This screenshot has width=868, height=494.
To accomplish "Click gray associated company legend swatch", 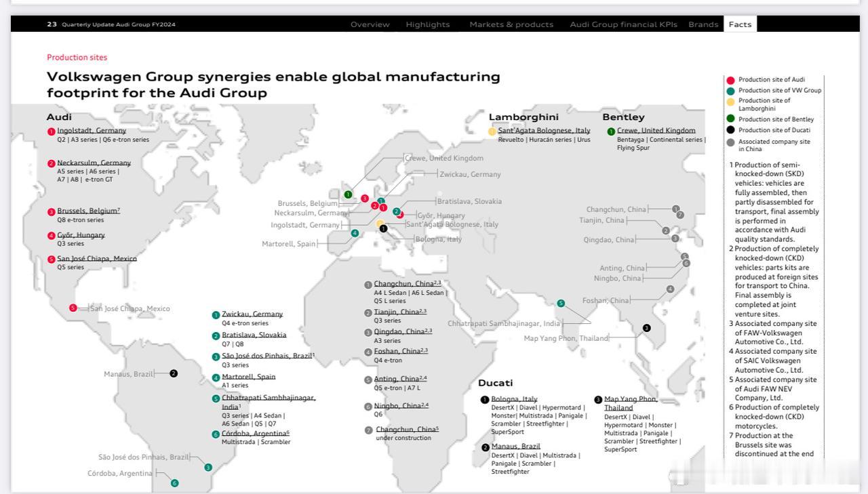I will pos(730,142).
